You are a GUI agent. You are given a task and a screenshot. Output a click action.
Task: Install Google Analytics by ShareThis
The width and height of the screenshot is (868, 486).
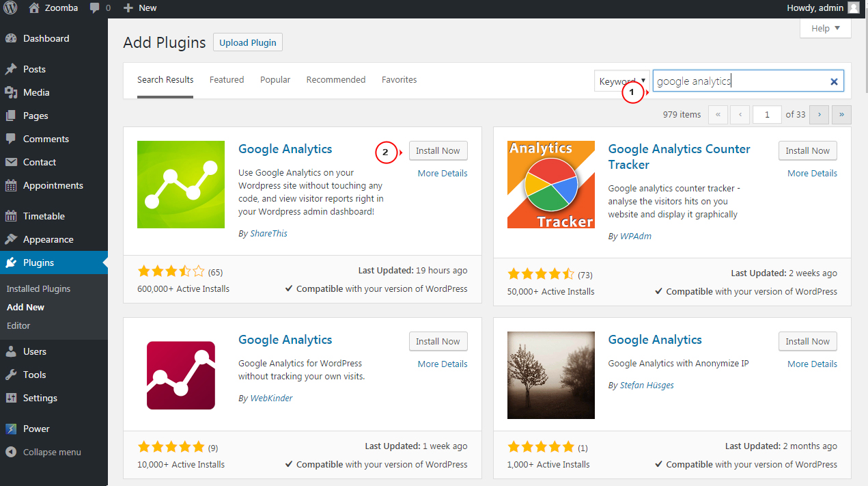(x=438, y=150)
